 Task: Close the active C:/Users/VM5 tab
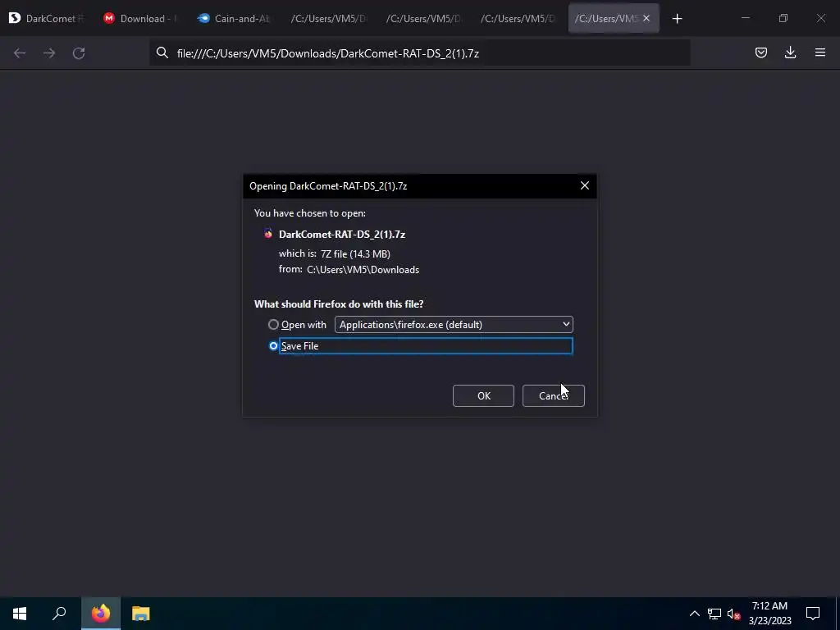(x=646, y=18)
